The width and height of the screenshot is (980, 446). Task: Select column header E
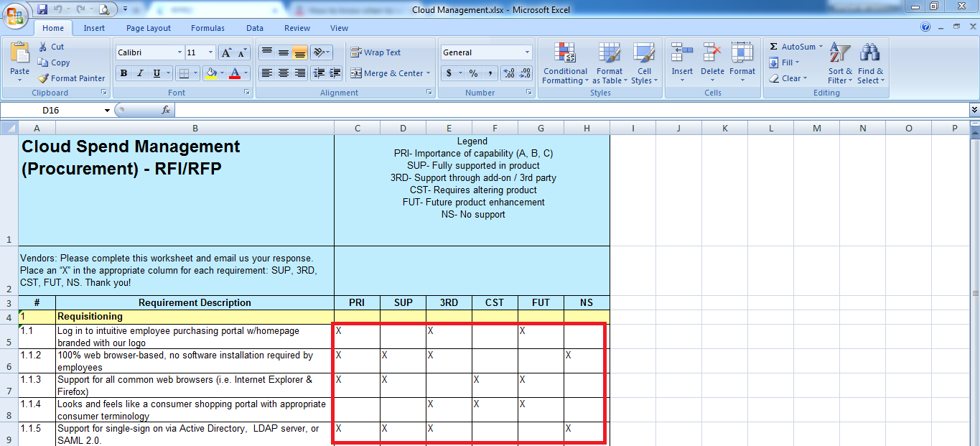point(449,128)
